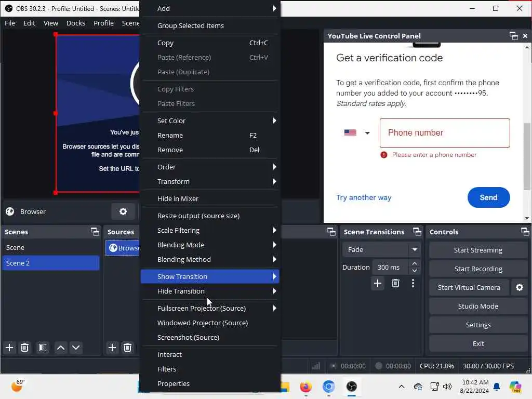
Task: Undock the Scenes panel
Action: click(95, 232)
